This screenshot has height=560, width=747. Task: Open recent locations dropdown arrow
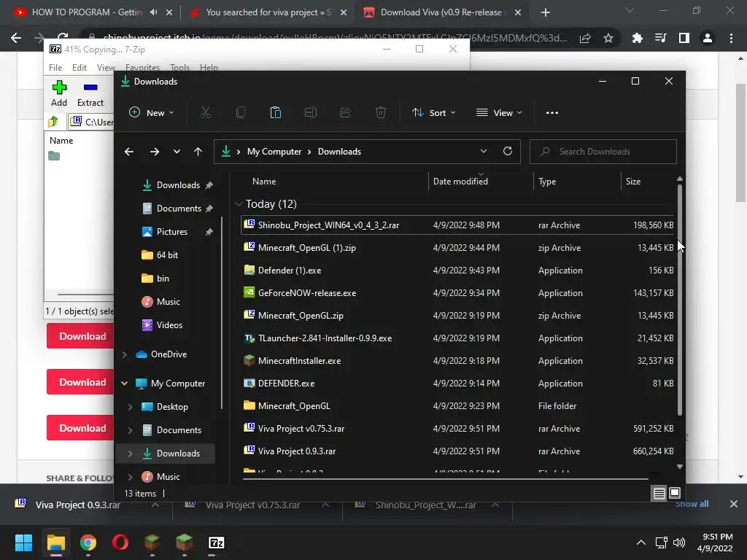click(x=177, y=152)
